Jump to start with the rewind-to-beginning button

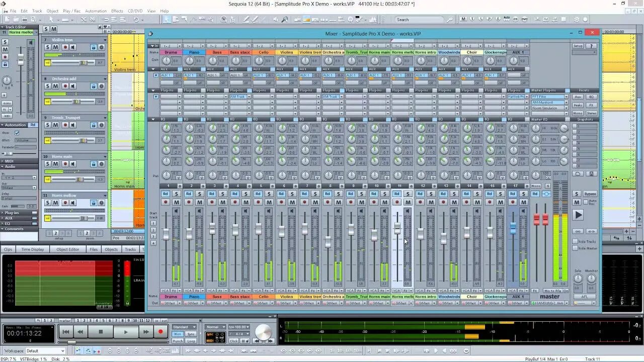[x=66, y=332]
